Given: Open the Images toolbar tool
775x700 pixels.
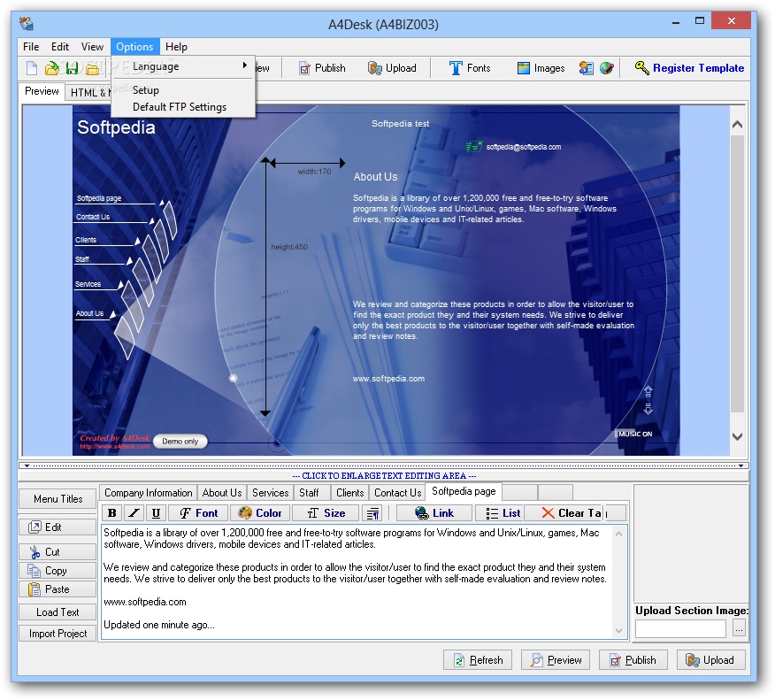Looking at the screenshot, I should (541, 68).
